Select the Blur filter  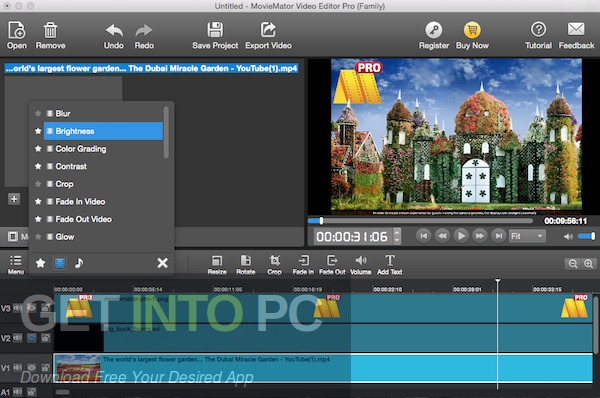[x=103, y=114]
